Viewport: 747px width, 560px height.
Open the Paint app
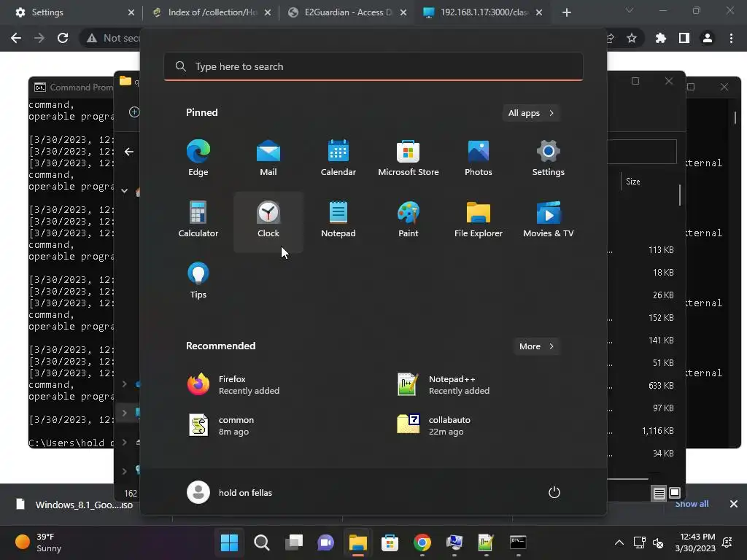[x=409, y=219]
